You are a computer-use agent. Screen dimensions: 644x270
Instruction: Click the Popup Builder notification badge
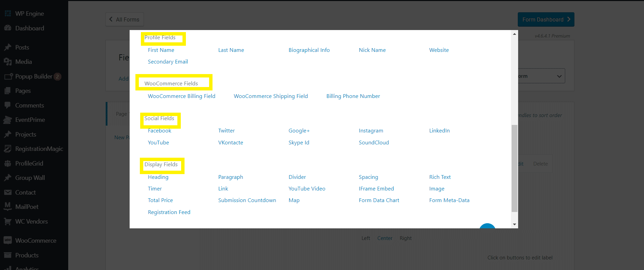click(58, 76)
